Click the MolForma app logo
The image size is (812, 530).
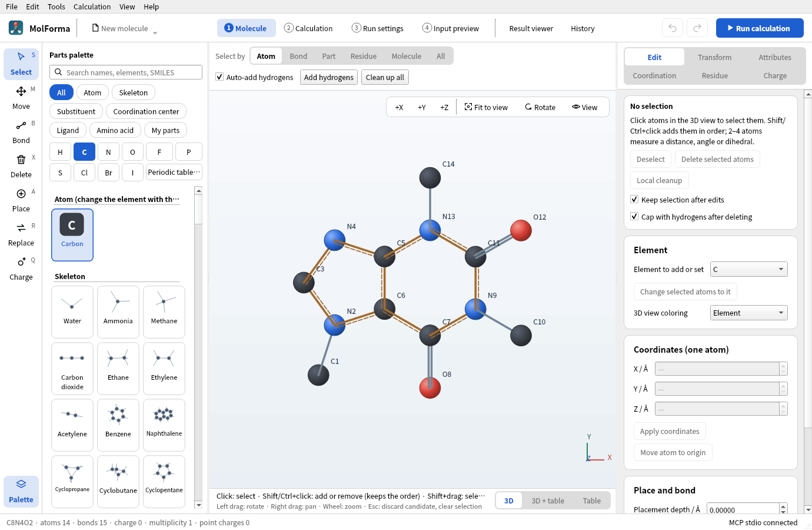point(16,28)
